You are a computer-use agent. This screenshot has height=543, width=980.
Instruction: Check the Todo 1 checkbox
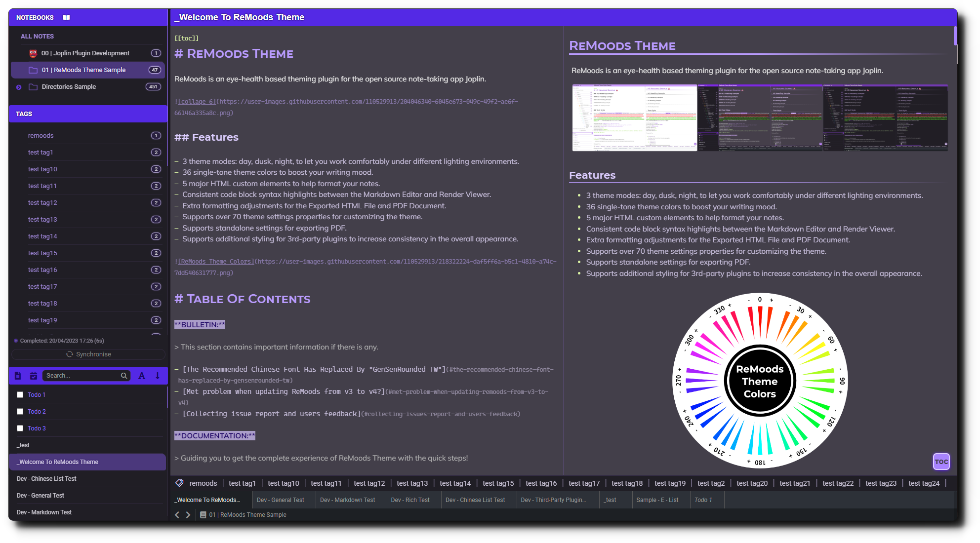20,394
